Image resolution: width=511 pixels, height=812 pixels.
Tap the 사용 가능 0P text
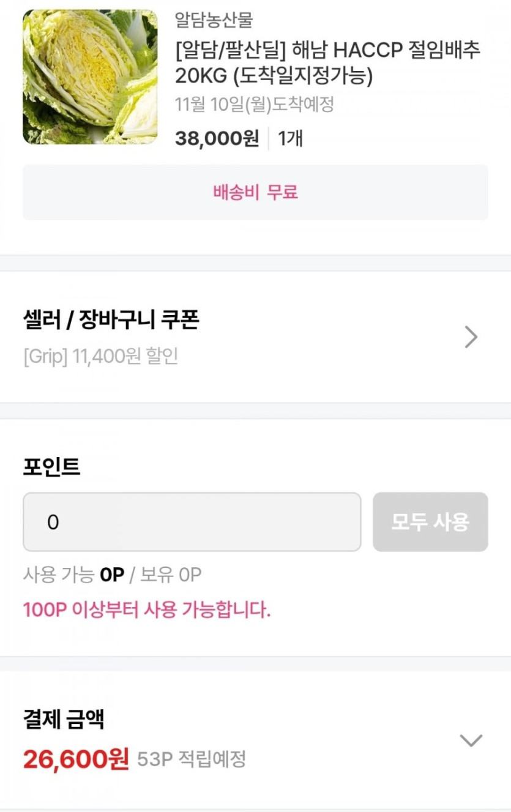pos(73,575)
